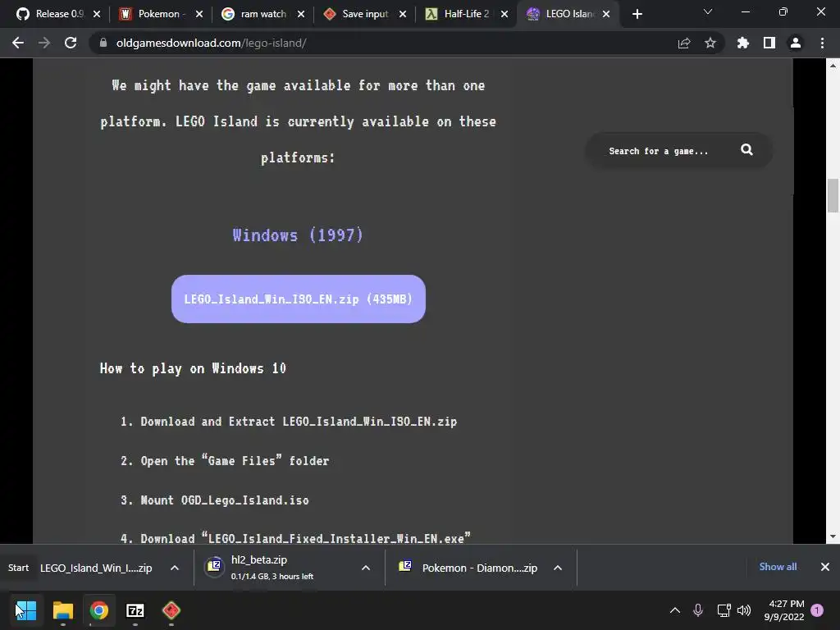Image resolution: width=840 pixels, height=630 pixels.
Task: Expand hl2_beta.zip download options chevron
Action: [366, 568]
